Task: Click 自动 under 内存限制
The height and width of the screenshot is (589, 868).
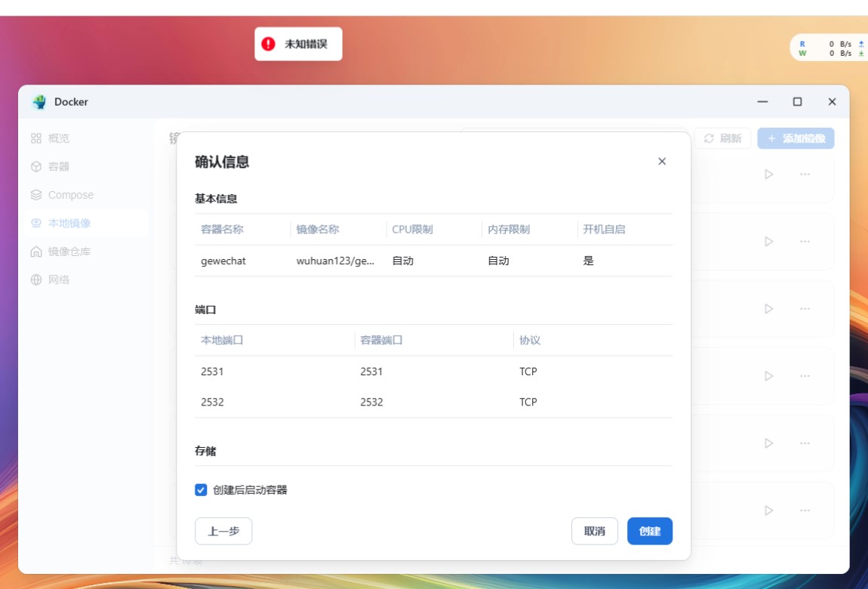Action: pyautogui.click(x=498, y=261)
